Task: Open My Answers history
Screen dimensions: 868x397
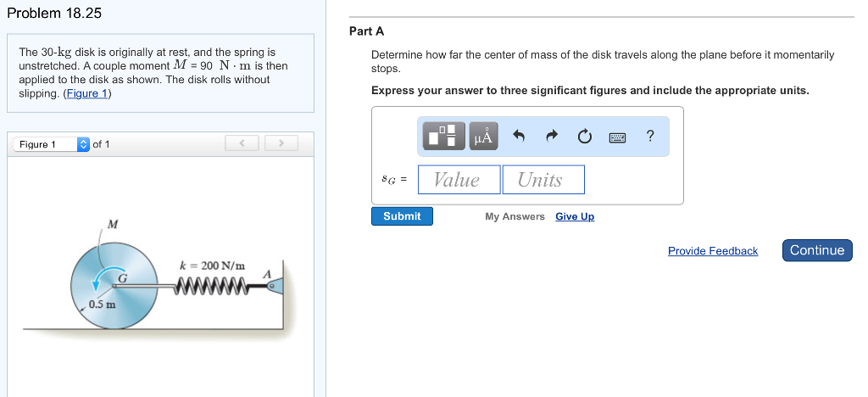Action: click(515, 217)
